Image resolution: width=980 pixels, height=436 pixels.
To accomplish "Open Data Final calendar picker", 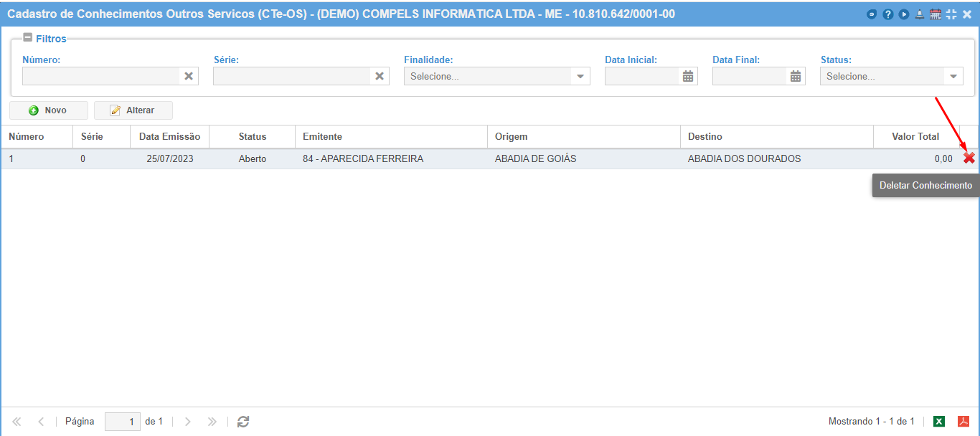I will [796, 76].
